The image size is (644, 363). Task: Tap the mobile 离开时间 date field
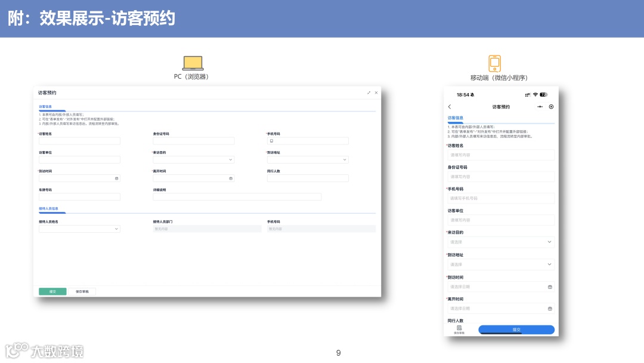501,309
